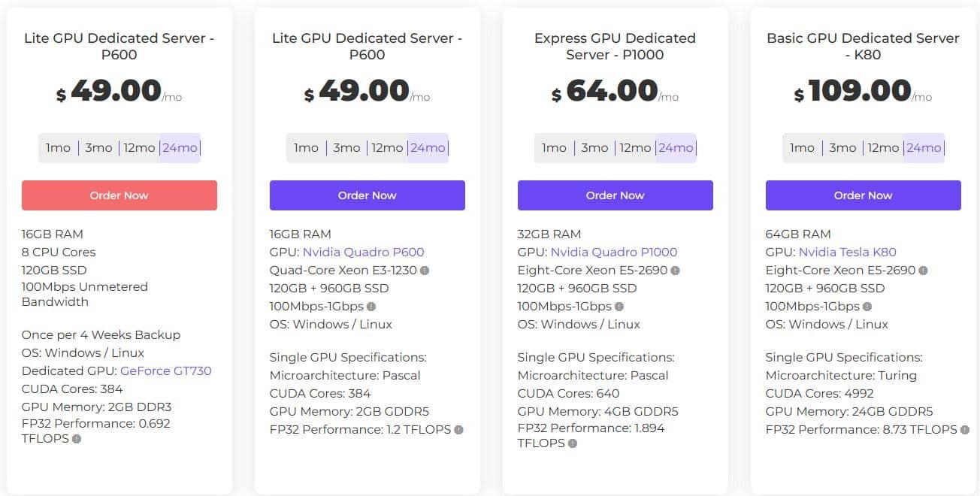Open the GeForce GT730 link
Image resolution: width=980 pixels, height=496 pixels.
coord(165,371)
